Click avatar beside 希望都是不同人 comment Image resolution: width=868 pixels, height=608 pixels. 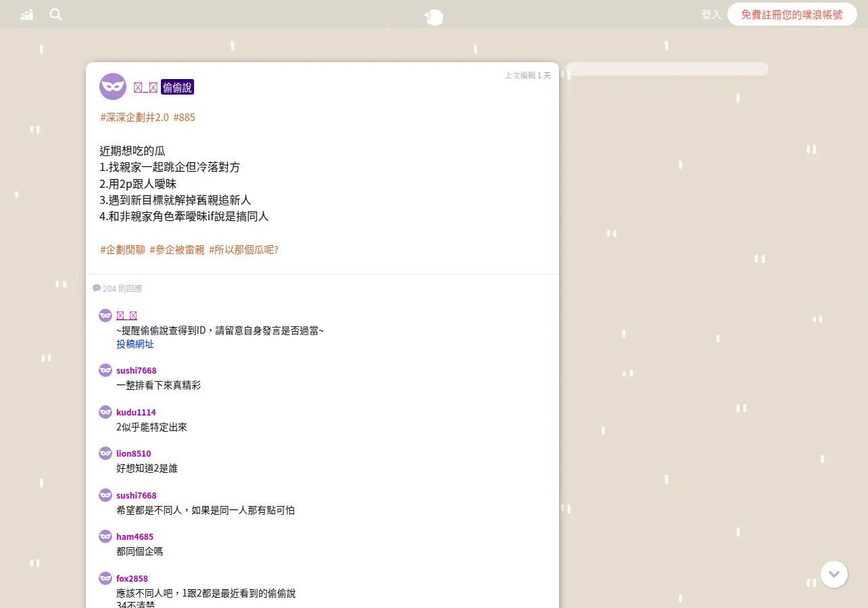[105, 495]
